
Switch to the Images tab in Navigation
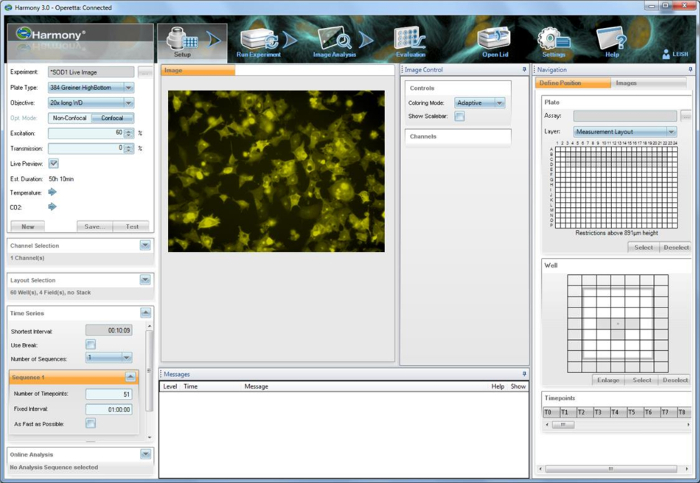[x=626, y=83]
